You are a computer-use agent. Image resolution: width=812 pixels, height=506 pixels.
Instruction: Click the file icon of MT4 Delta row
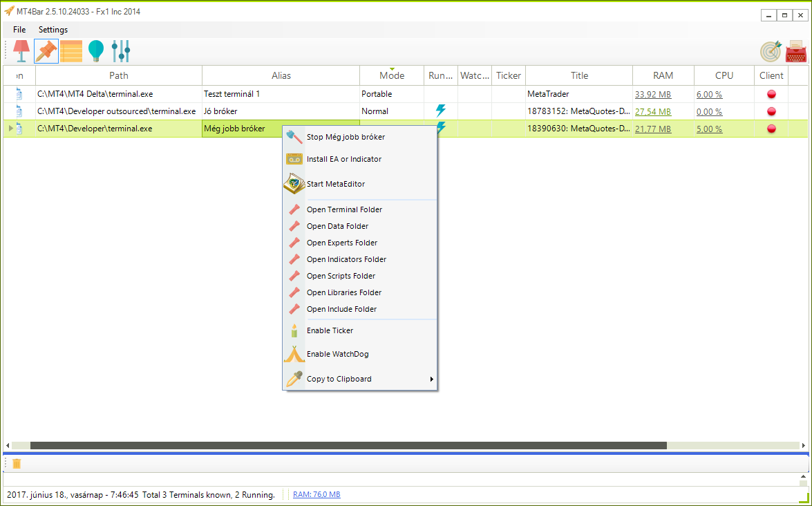(19, 94)
